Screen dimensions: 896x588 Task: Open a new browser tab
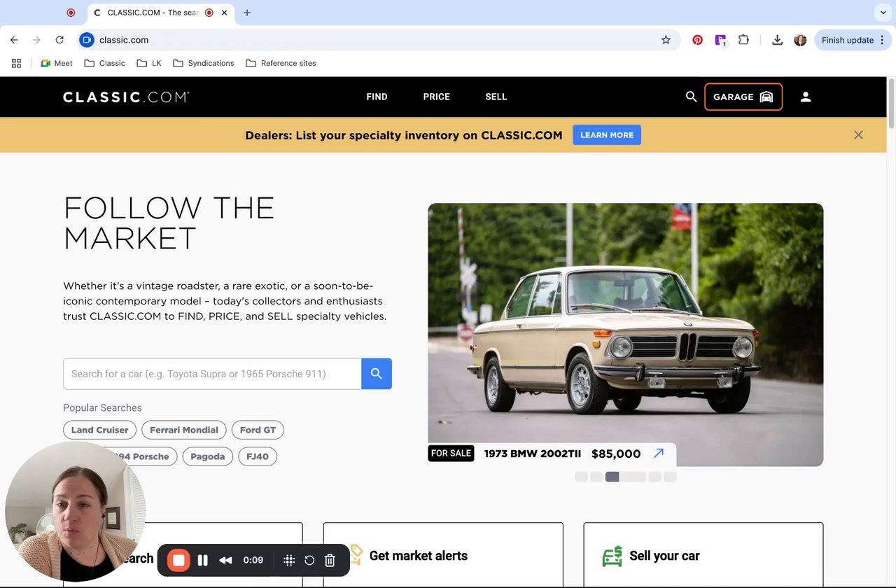[247, 13]
